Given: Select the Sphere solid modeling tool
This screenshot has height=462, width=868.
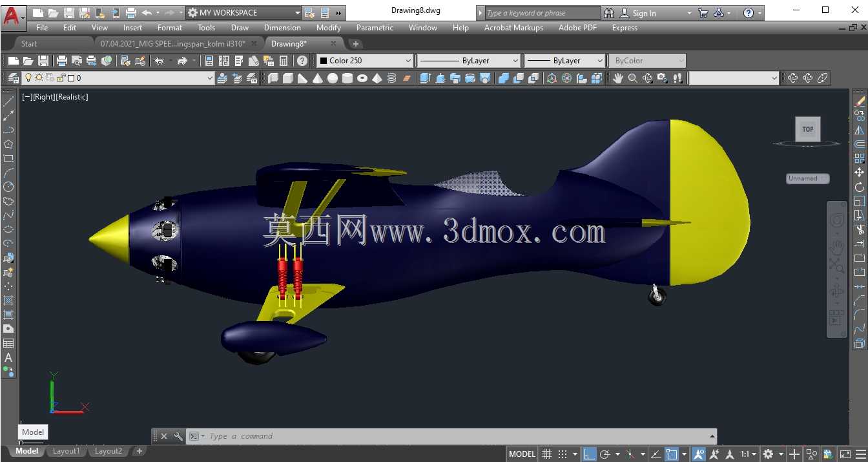Looking at the screenshot, I should point(333,78).
